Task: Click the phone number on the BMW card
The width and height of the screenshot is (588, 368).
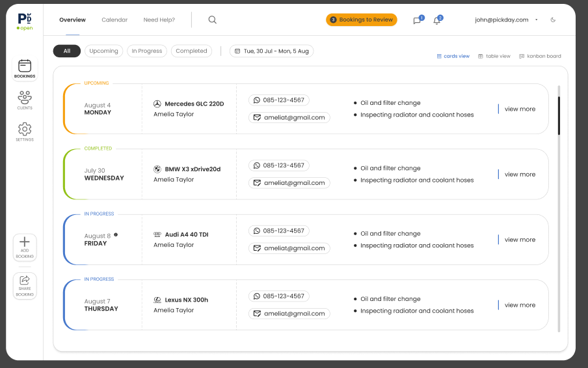Action: (278, 165)
